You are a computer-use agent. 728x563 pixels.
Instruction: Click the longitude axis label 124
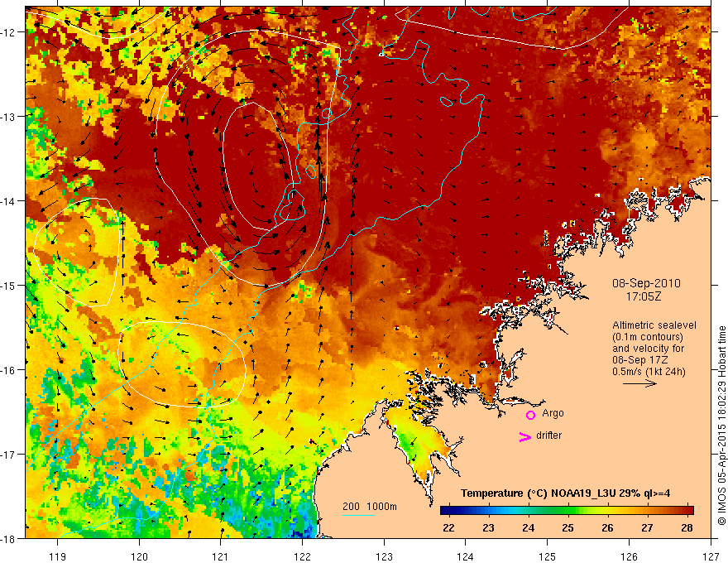pos(466,556)
